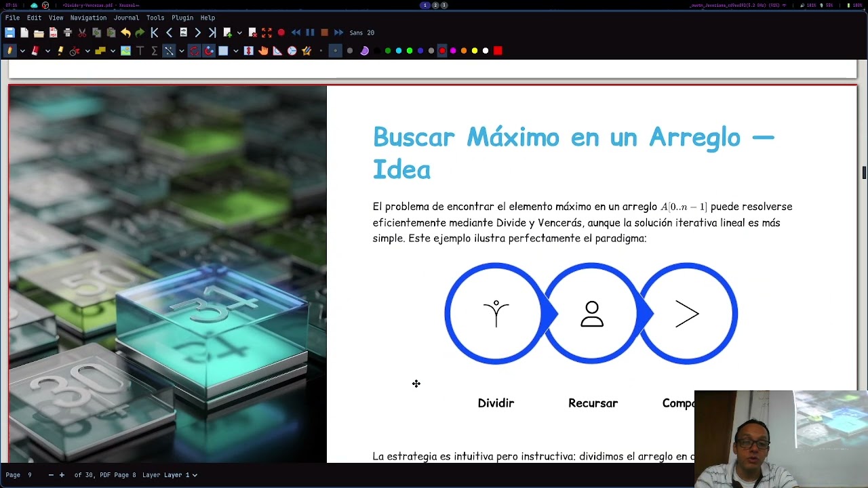Pick the black color swatch

(x=377, y=51)
